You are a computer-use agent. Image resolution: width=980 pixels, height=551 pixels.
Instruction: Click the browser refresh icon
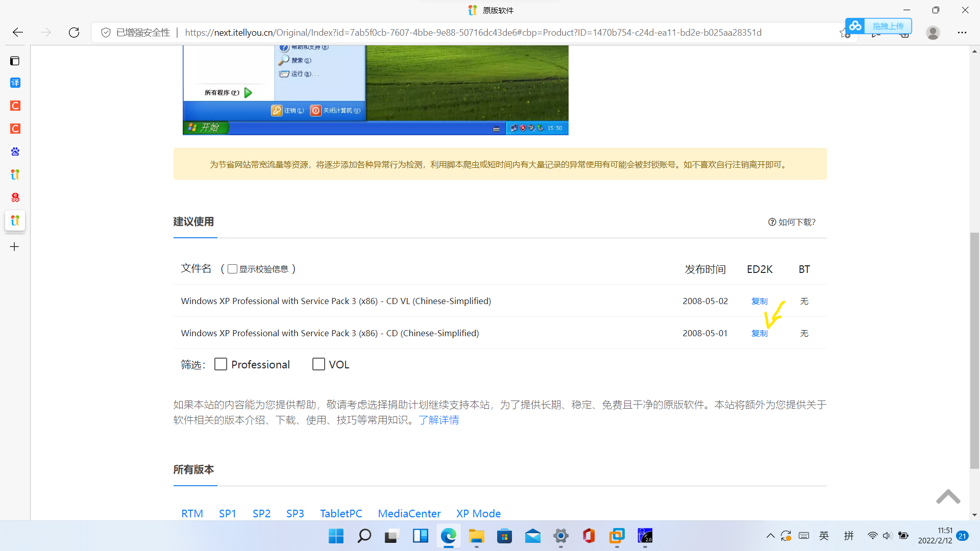pyautogui.click(x=74, y=33)
